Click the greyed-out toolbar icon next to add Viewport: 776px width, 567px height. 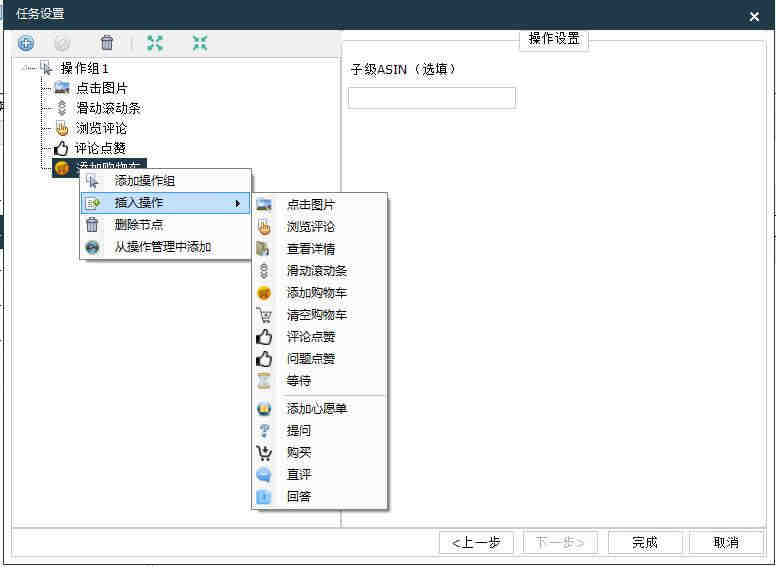point(62,44)
